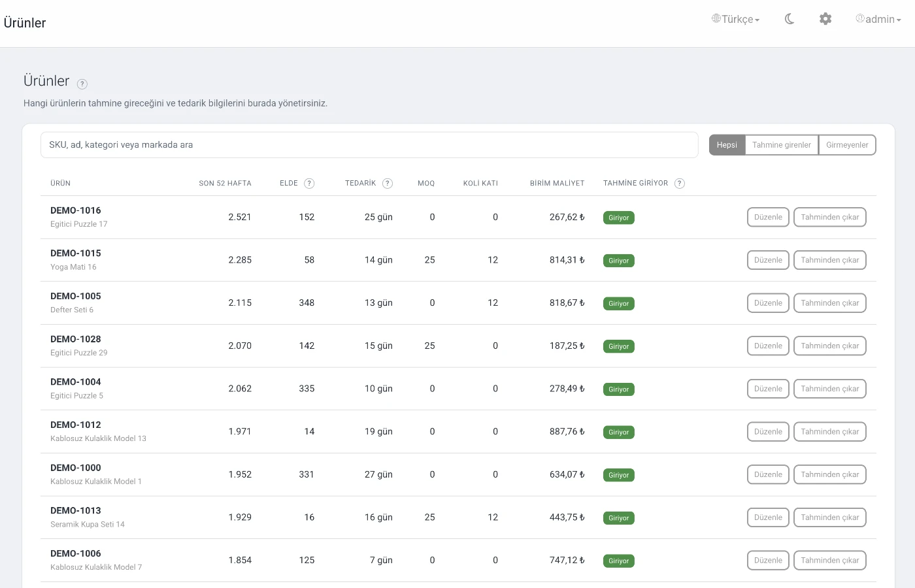This screenshot has height=588, width=915.
Task: Click Düzenle for DEMO-1005
Action: coord(768,303)
